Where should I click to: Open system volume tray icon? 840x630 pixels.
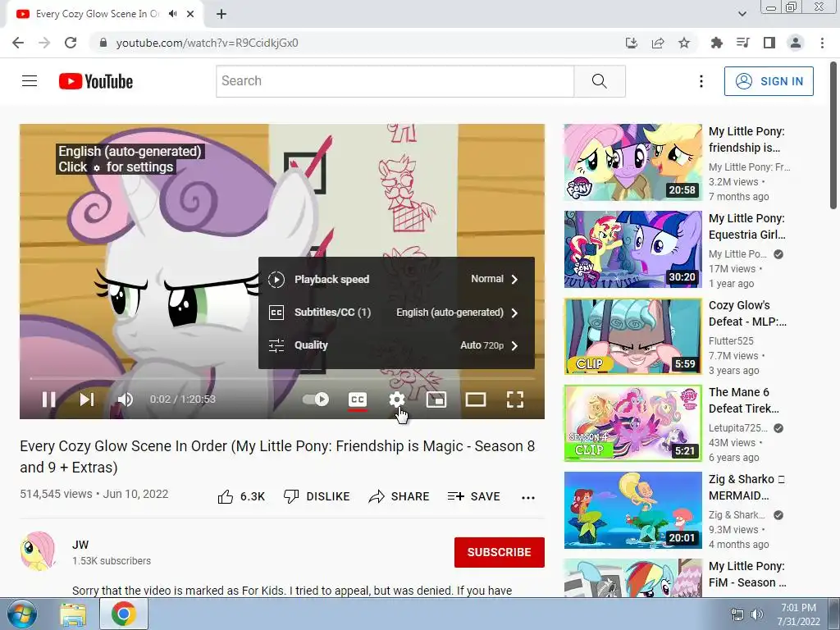[x=756, y=614]
